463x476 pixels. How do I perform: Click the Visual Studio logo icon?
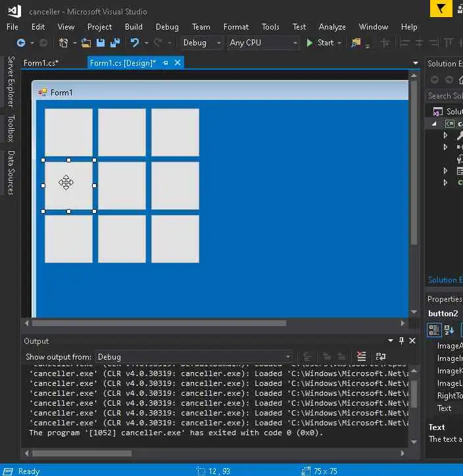[14, 11]
